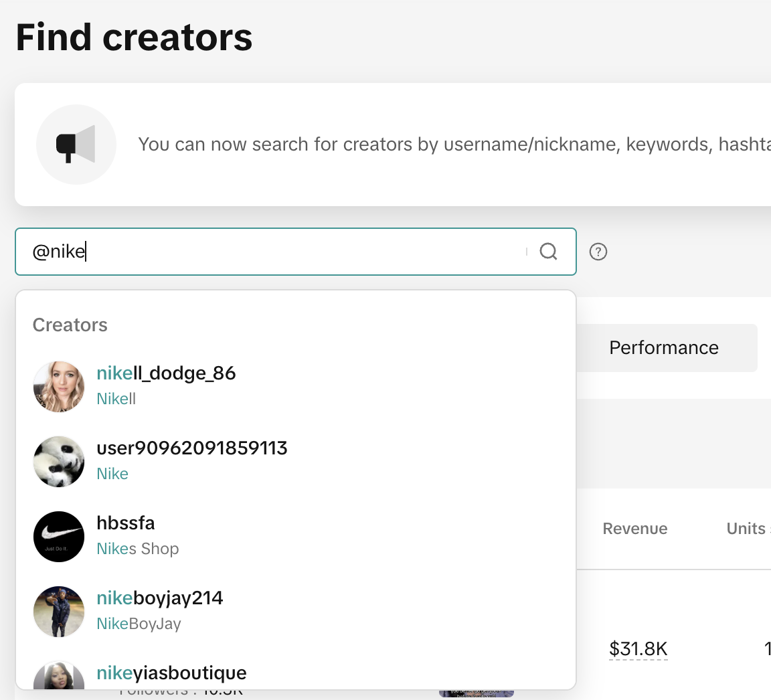
Task: Click the $31.8K revenue value
Action: [638, 648]
